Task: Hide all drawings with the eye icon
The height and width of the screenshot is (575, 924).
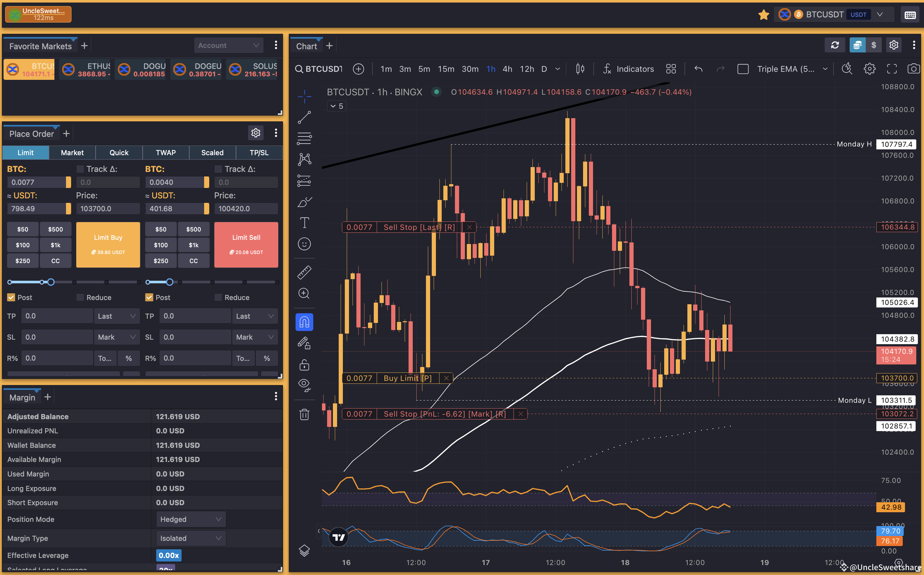Action: (x=304, y=385)
